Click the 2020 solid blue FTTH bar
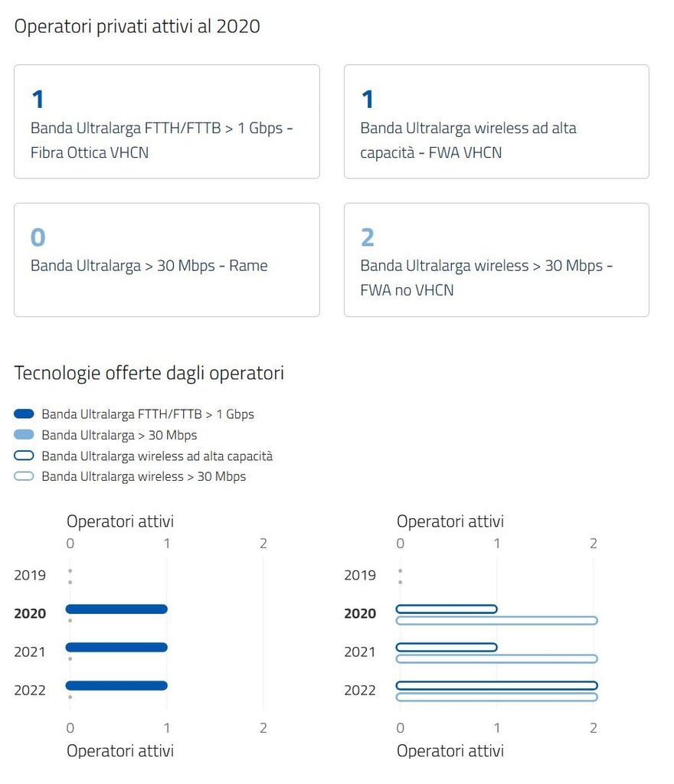Screen dimensions: 674x784 [x=116, y=609]
